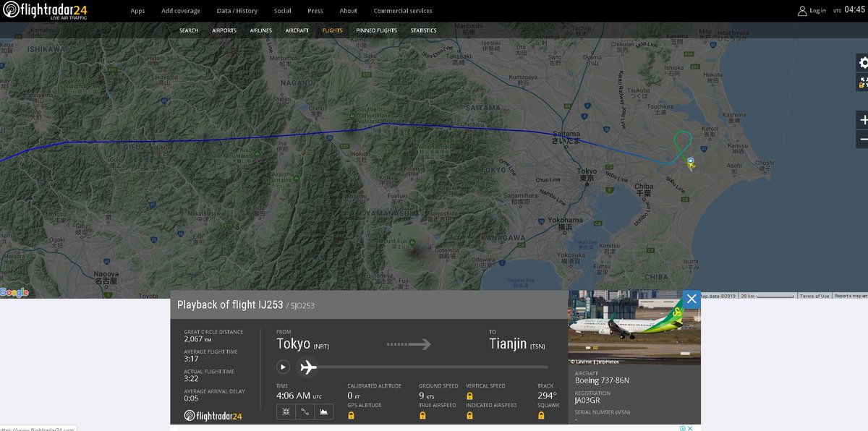Image resolution: width=868 pixels, height=431 pixels.
Task: Click the Terms of Use map link
Action: (814, 296)
